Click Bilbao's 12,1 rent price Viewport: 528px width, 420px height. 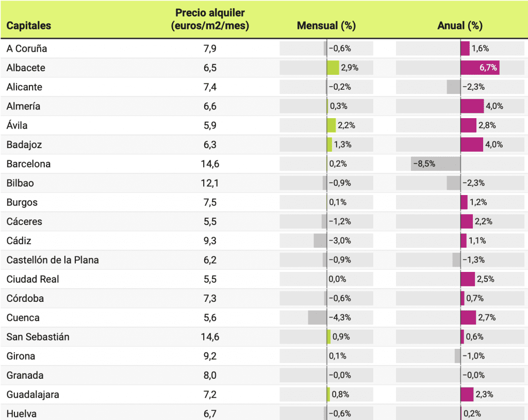coord(210,183)
